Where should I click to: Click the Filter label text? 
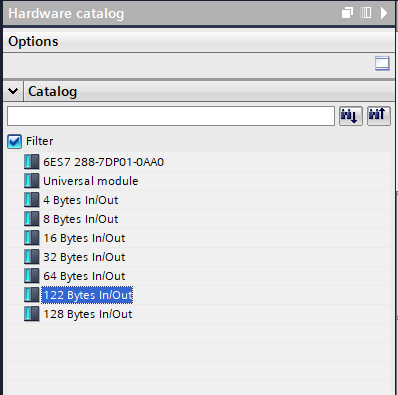coord(40,141)
